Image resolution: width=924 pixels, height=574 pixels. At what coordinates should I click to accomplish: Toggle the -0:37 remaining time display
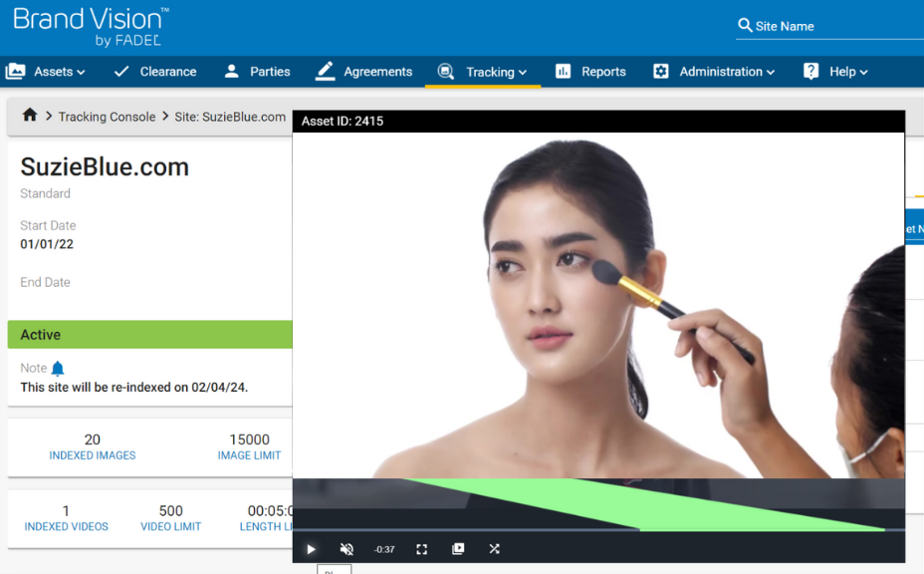(x=384, y=549)
